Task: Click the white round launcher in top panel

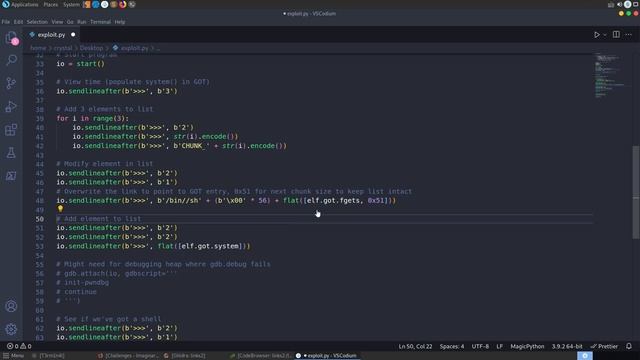Action: 104,4
